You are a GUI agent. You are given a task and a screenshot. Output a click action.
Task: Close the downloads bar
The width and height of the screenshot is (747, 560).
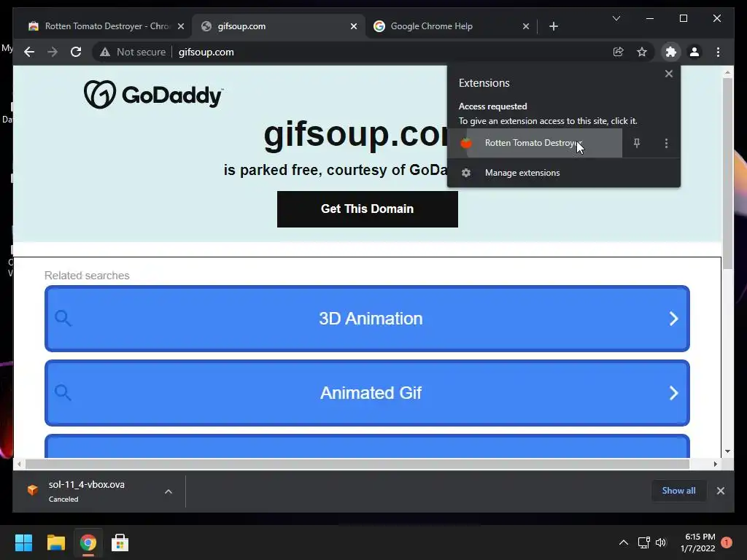[720, 491]
